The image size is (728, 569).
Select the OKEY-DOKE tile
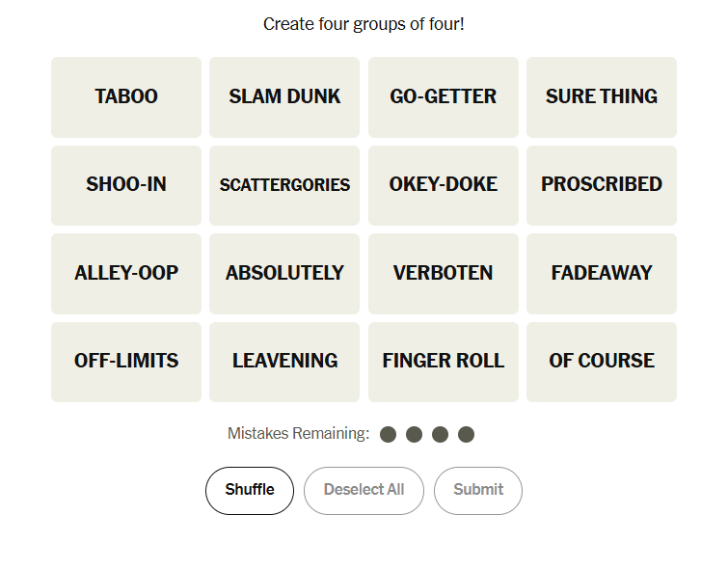pos(444,184)
